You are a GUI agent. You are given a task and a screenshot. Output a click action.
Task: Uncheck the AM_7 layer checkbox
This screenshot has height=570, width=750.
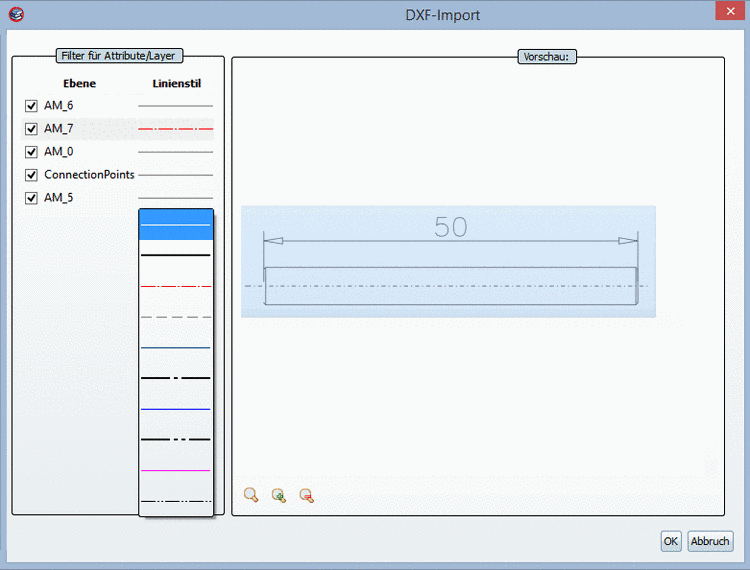[31, 129]
